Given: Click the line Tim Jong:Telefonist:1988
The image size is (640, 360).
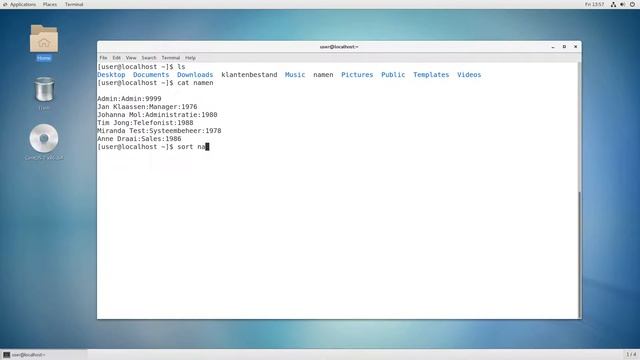Looking at the screenshot, I should pyautogui.click(x=145, y=122).
